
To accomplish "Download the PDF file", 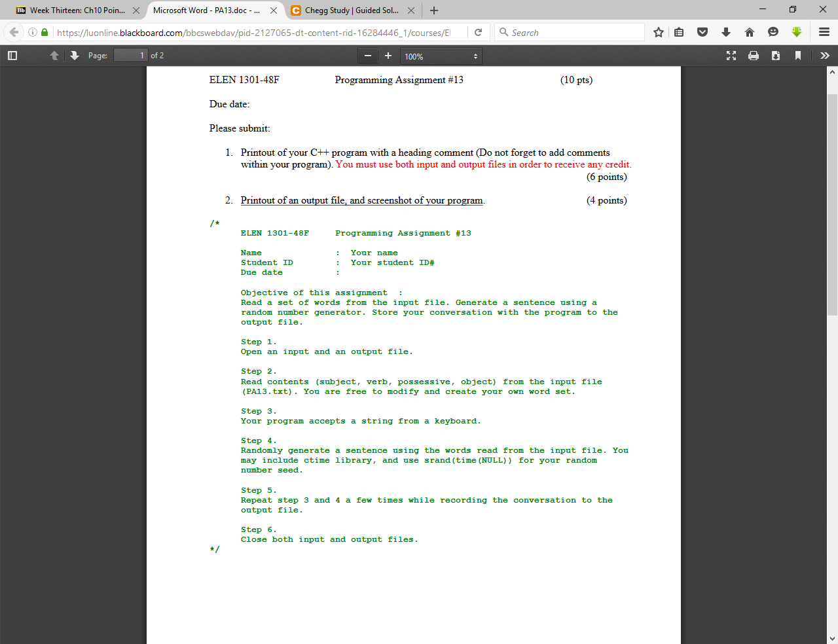I will (776, 56).
